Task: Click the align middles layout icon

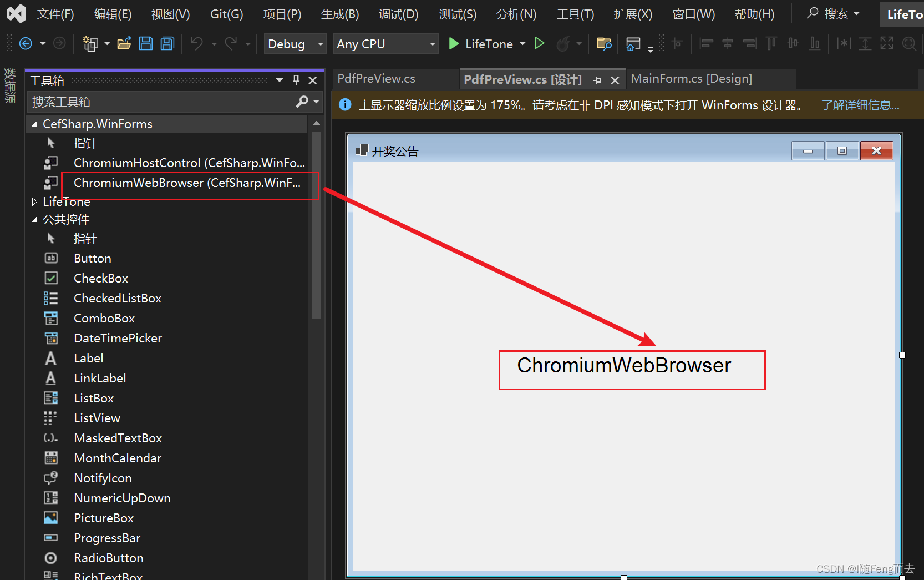Action: [793, 43]
